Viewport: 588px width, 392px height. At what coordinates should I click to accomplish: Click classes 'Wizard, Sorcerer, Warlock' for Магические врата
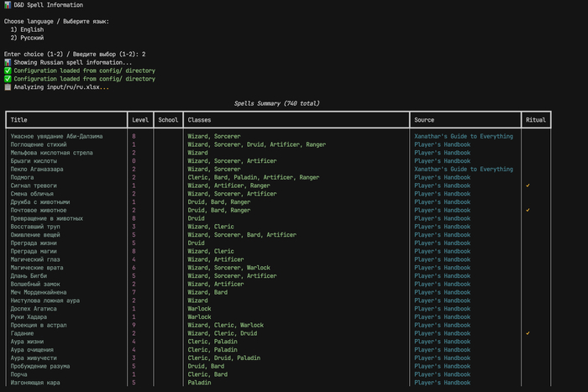[x=228, y=268]
